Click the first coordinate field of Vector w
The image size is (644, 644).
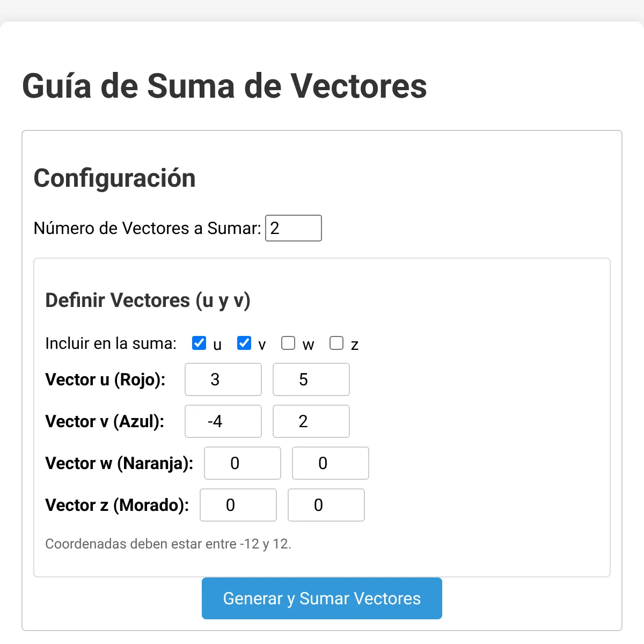243,463
